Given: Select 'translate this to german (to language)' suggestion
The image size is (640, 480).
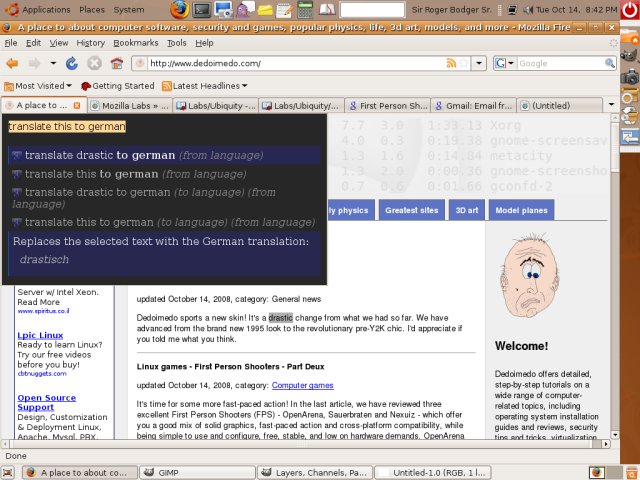Looking at the screenshot, I should point(164,222).
